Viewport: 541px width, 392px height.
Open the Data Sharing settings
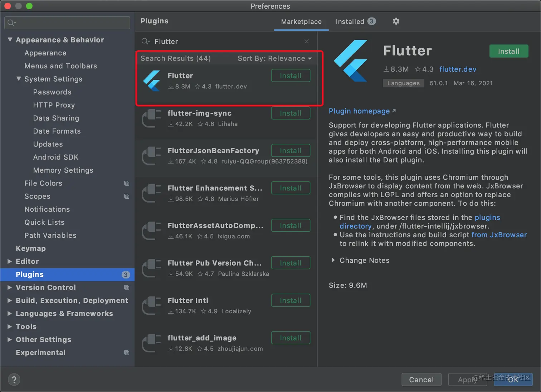point(56,118)
